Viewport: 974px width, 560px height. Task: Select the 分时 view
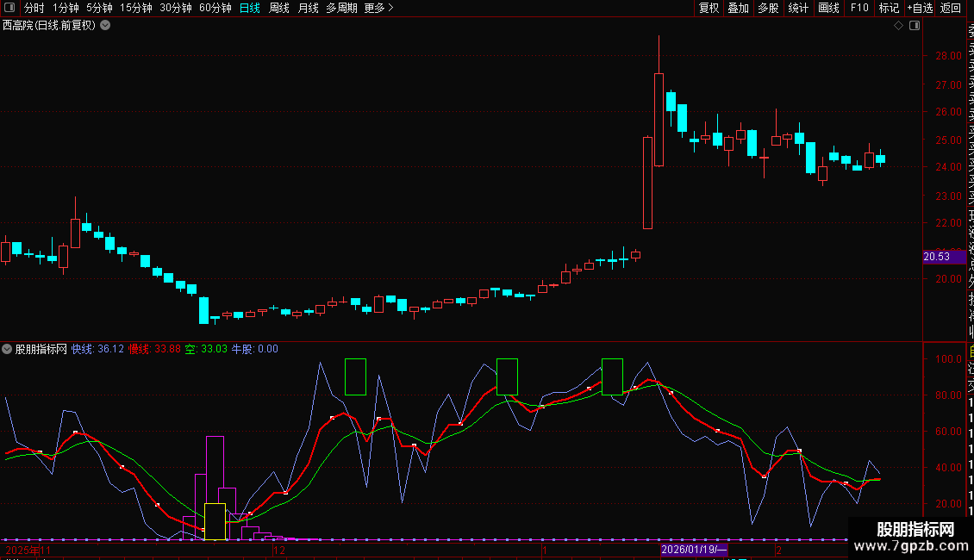point(34,8)
